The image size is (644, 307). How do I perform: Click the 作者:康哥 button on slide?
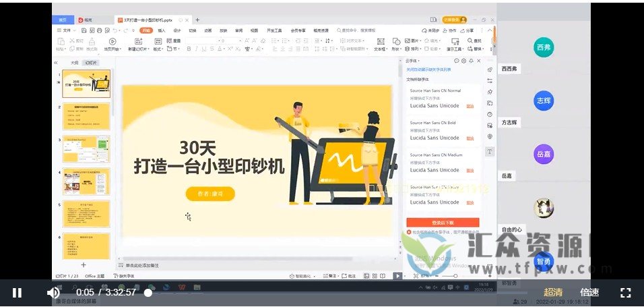(210, 194)
